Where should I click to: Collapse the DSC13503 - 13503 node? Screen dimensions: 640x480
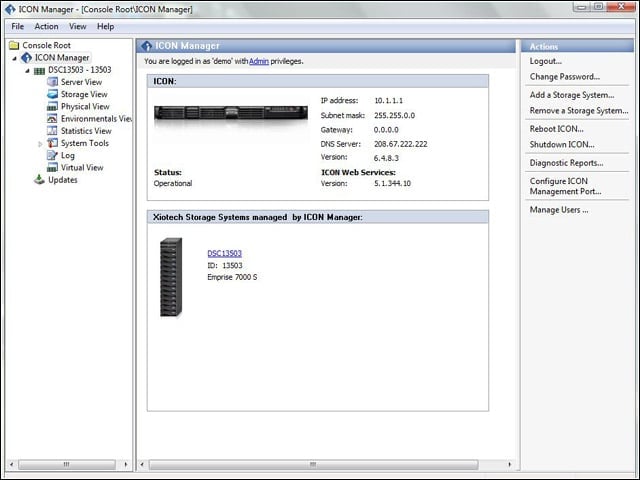click(27, 71)
